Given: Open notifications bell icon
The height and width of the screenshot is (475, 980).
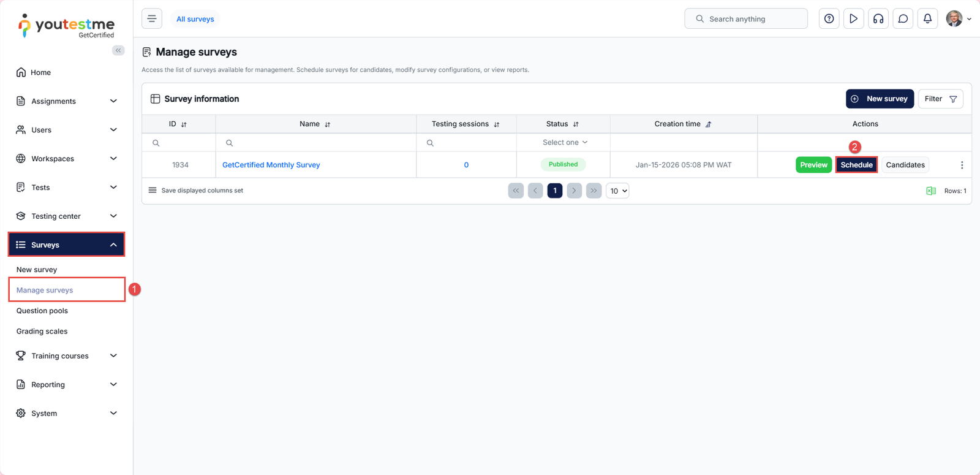Looking at the screenshot, I should [x=927, y=19].
